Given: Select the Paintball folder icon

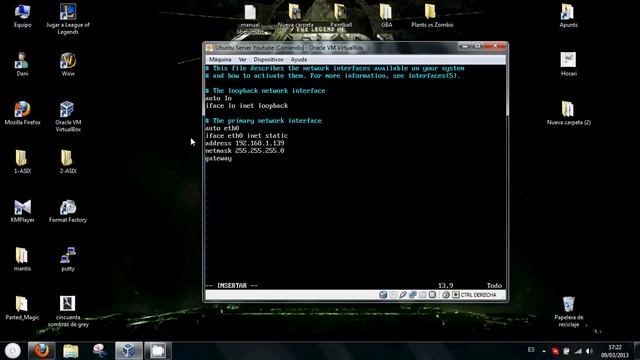Looking at the screenshot, I should pyautogui.click(x=340, y=16).
